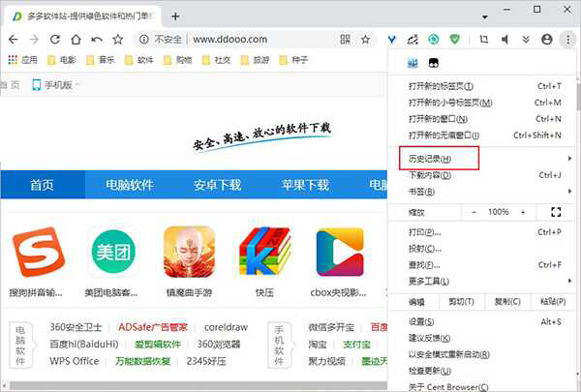Open the user profile avatar icon

pos(547,40)
